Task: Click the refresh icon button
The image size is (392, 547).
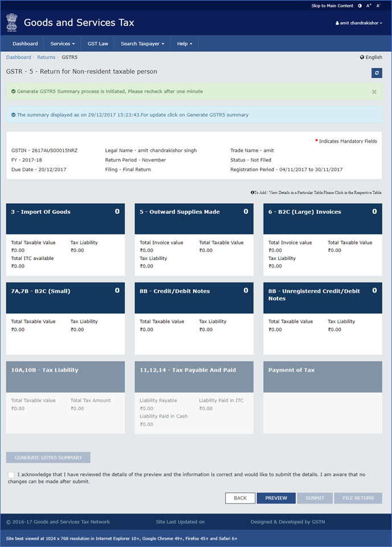Action: pyautogui.click(x=376, y=73)
